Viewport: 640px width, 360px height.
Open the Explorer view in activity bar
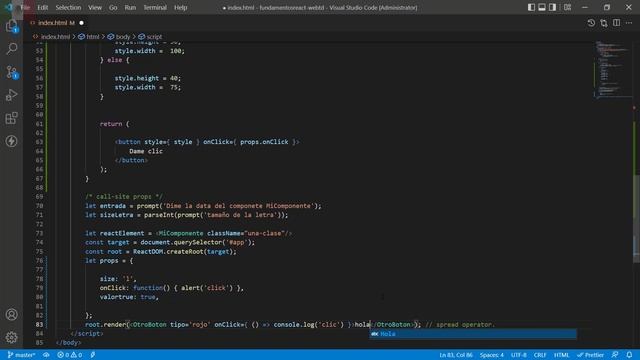click(x=11, y=26)
